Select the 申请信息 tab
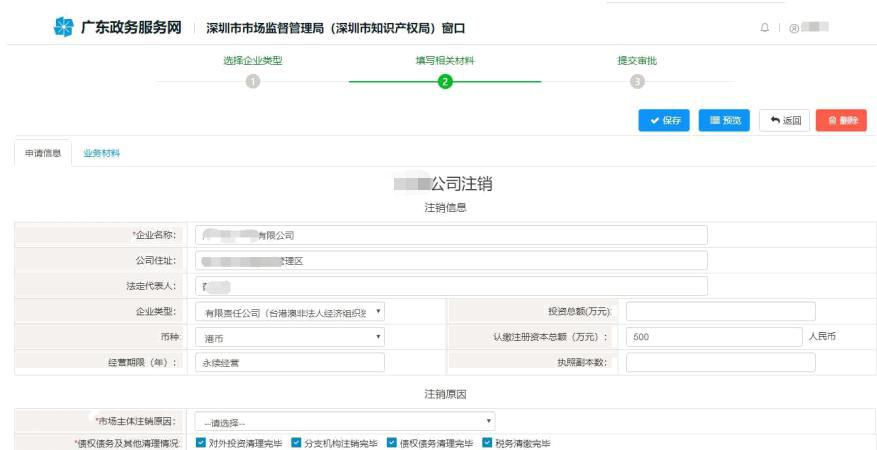 click(43, 153)
